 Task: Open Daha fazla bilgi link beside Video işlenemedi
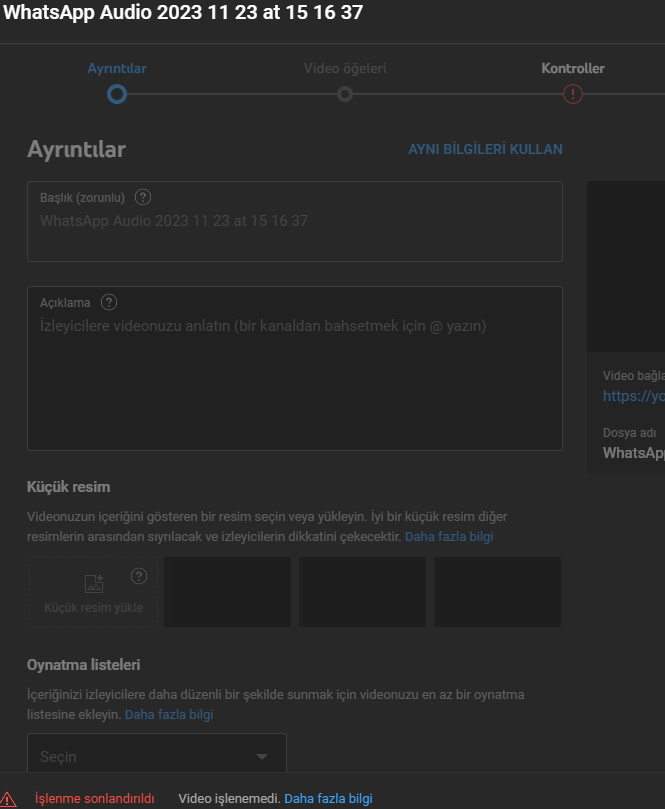tap(328, 799)
